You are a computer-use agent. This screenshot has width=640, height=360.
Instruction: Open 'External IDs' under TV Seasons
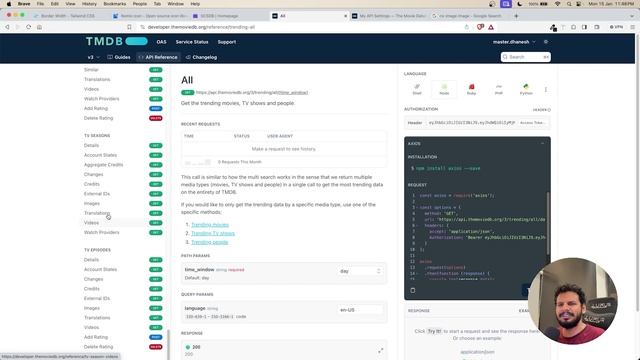click(97, 193)
